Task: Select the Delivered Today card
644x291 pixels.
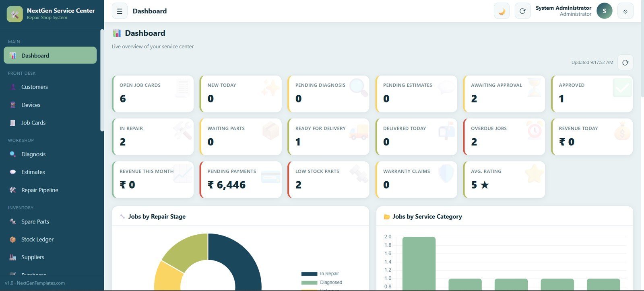Action: 416,137
